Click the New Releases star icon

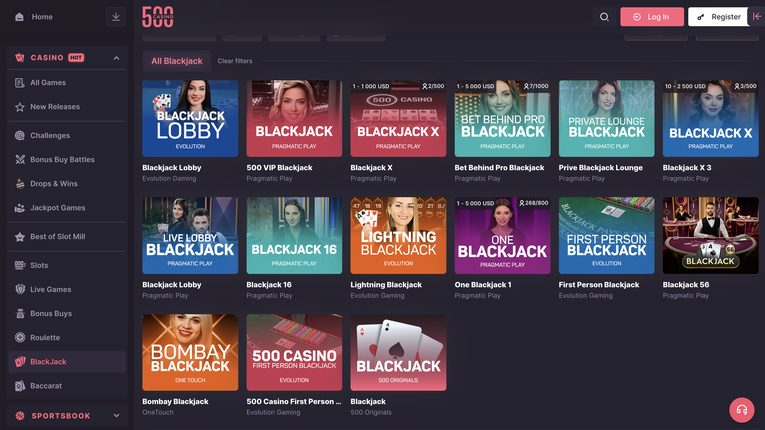[20, 107]
